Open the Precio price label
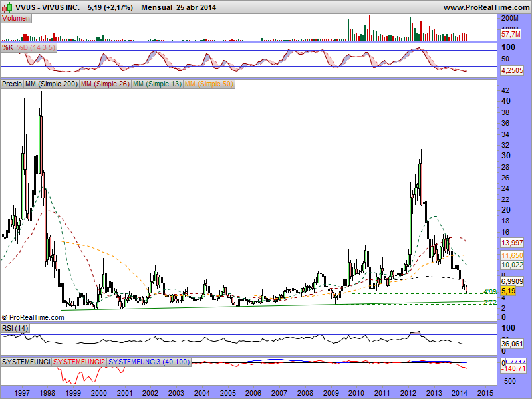This screenshot has width=532, height=399. tap(12, 84)
